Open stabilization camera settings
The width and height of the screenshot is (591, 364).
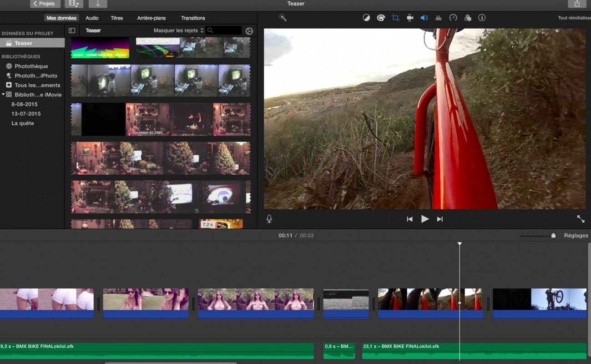click(410, 18)
